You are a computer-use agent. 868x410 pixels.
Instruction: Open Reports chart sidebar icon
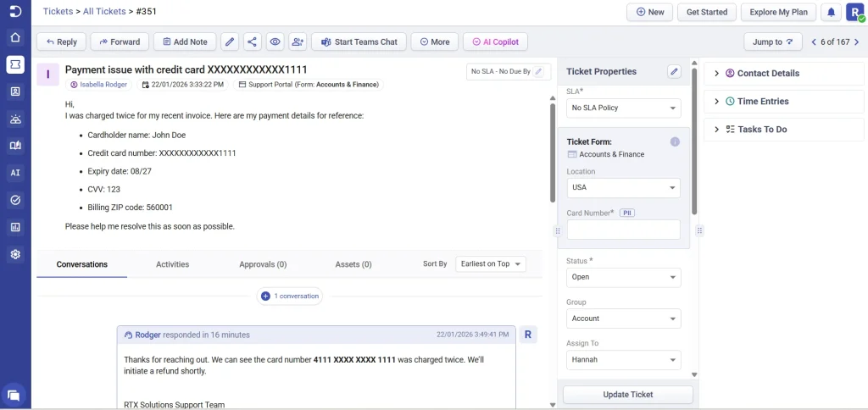click(x=15, y=227)
